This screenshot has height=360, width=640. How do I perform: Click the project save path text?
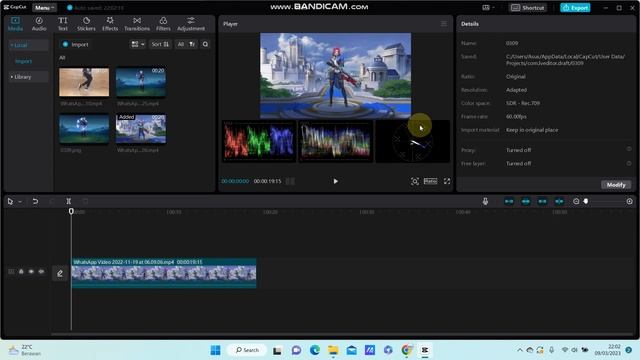[x=565, y=60]
